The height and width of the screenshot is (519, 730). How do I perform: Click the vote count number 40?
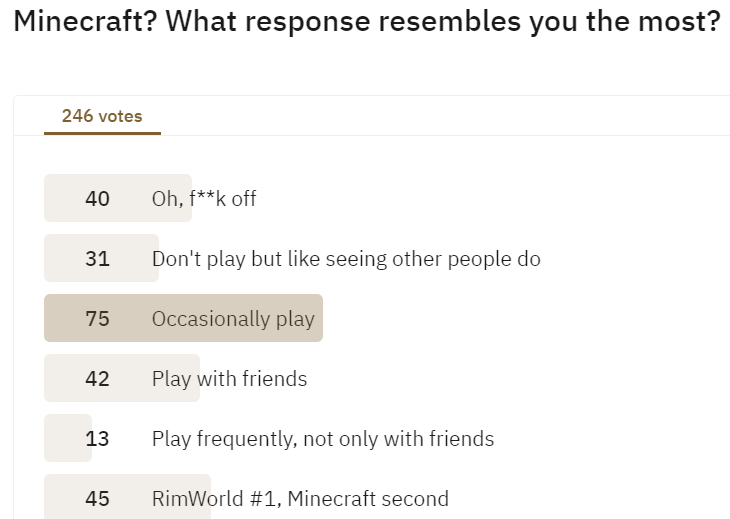(97, 199)
